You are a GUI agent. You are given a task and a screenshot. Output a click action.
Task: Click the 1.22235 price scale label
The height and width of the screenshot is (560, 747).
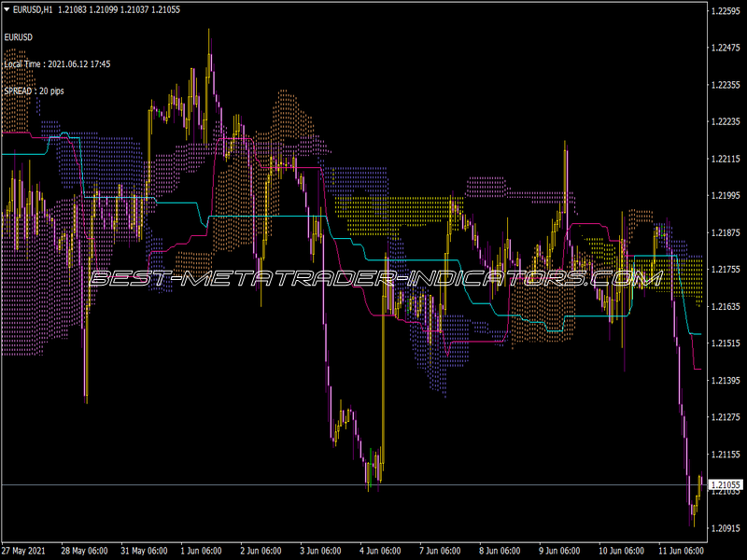pos(726,121)
